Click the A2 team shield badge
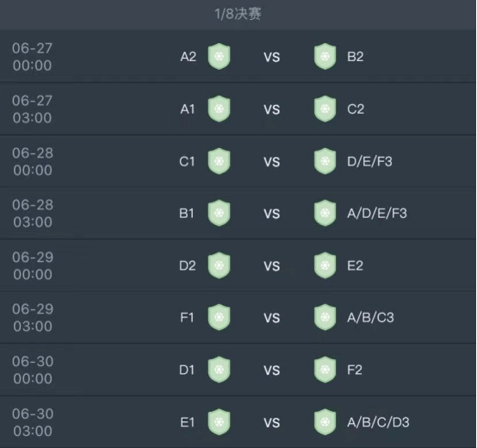Screen dimensions: 477x448 [219, 56]
